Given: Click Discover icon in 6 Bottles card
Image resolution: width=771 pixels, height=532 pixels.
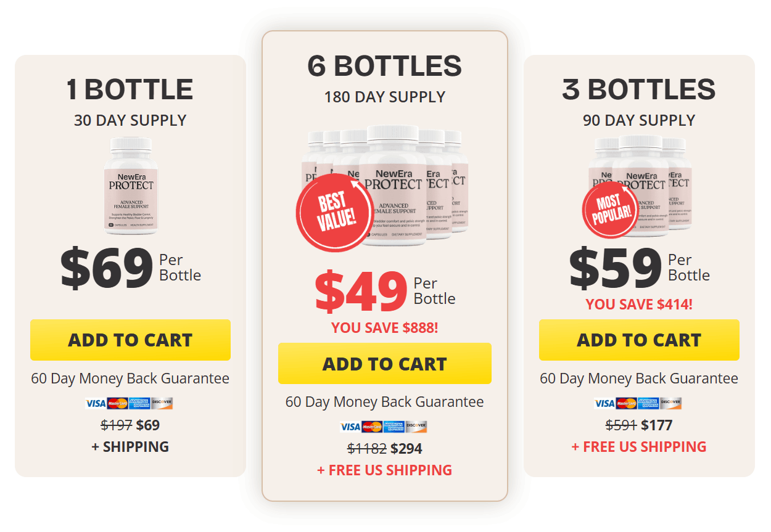Looking at the screenshot, I should [x=416, y=427].
